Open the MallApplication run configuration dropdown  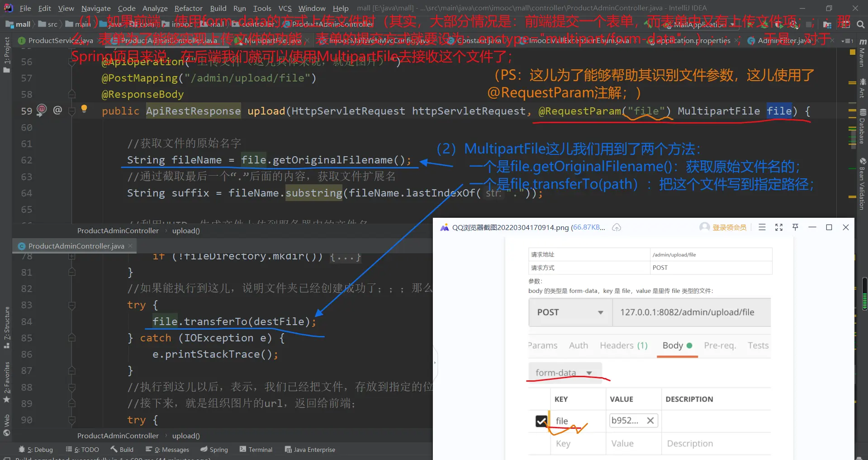[699, 25]
